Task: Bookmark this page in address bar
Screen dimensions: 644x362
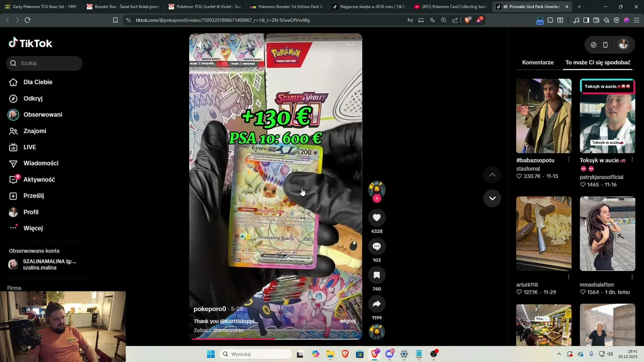Action: (x=115, y=20)
